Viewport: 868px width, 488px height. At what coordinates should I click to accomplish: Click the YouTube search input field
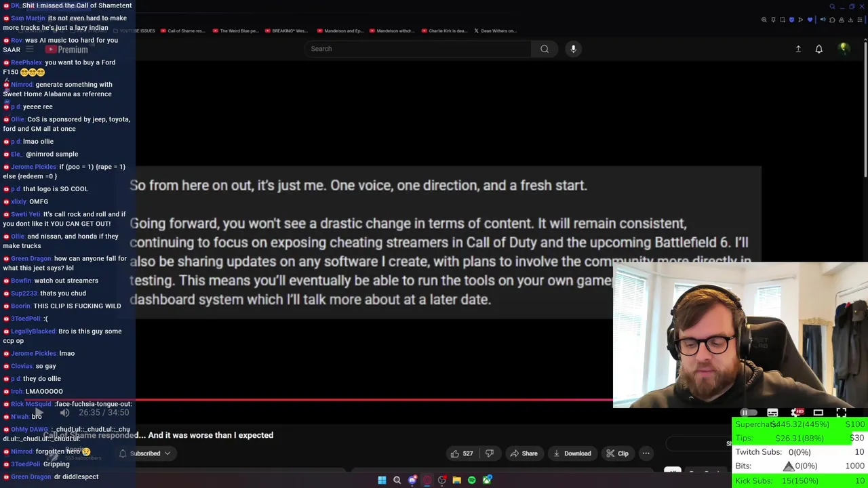[418, 49]
